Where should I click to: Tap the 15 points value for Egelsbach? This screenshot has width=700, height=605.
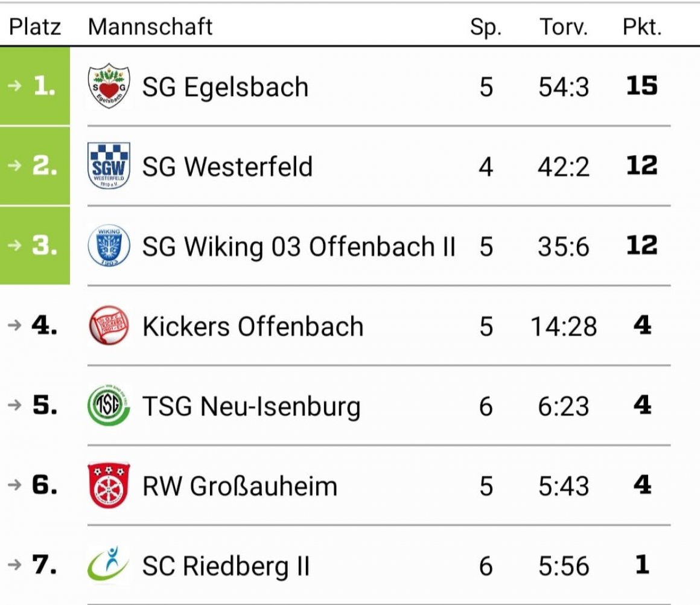[x=642, y=86]
